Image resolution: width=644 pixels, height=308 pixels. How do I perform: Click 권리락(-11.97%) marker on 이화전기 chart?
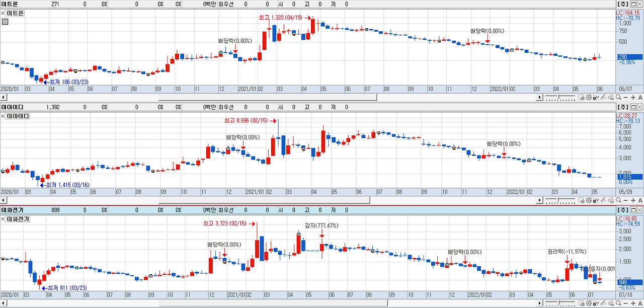pyautogui.click(x=567, y=252)
